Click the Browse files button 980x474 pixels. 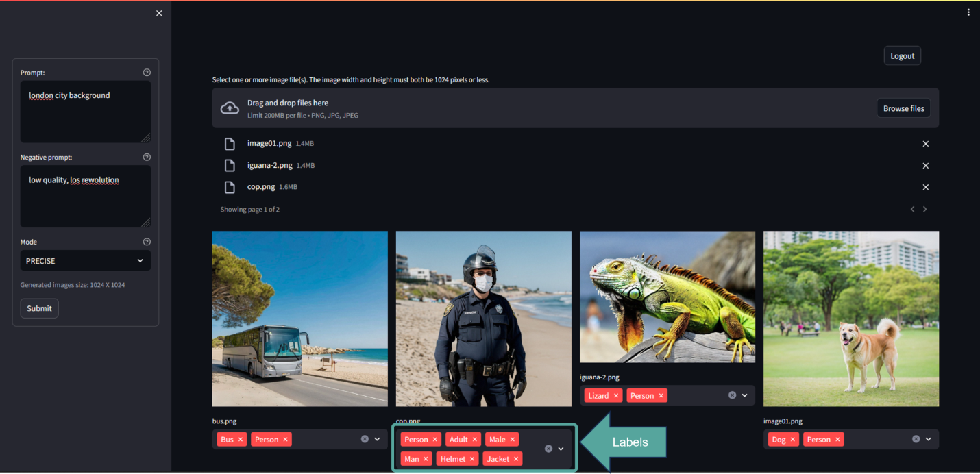tap(903, 108)
